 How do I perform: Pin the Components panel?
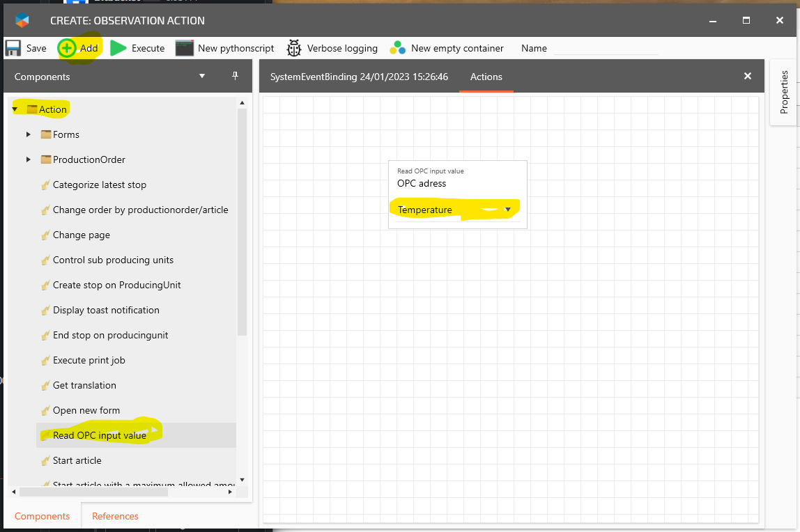point(235,76)
